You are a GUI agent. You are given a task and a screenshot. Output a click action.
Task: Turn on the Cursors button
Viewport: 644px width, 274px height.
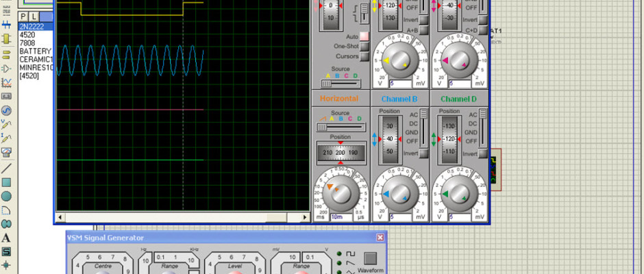[364, 56]
